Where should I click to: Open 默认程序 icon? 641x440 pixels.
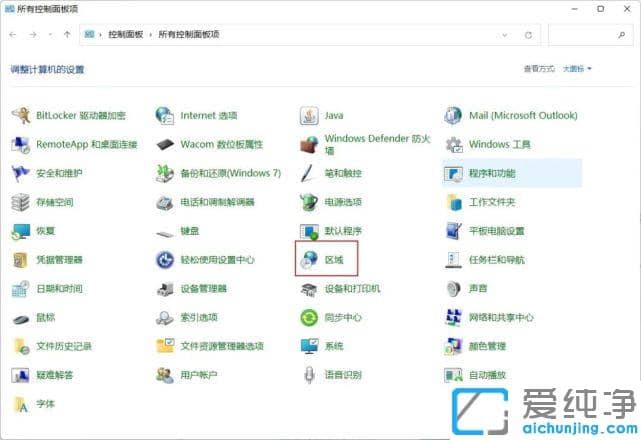pos(309,231)
